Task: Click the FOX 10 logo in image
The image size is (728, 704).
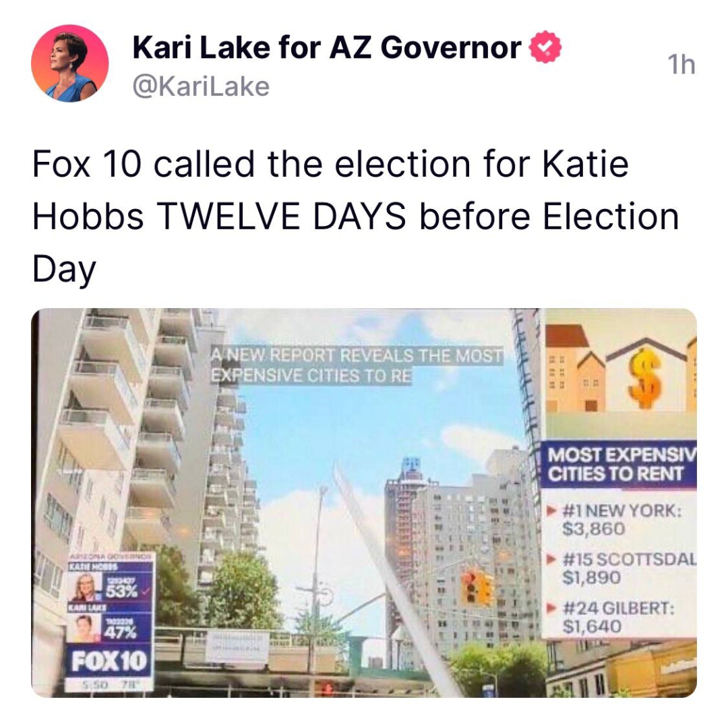Action: click(x=109, y=662)
